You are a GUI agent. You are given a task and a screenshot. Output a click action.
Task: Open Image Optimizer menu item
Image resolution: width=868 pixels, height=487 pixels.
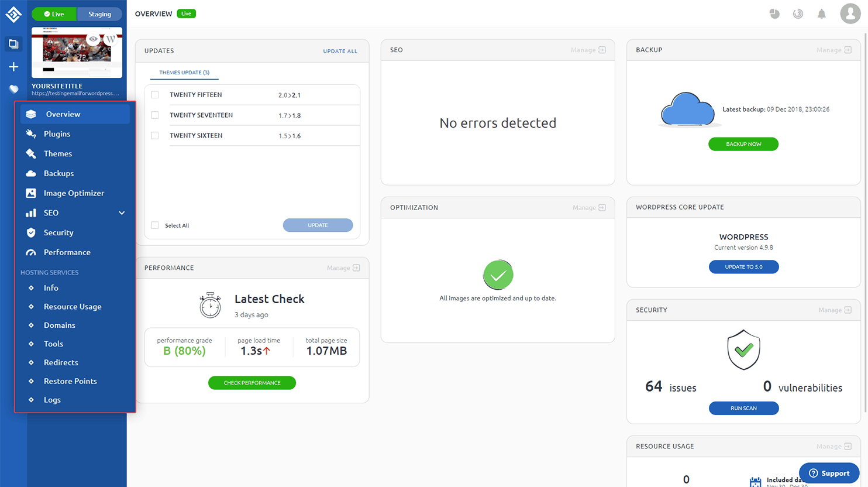point(75,193)
